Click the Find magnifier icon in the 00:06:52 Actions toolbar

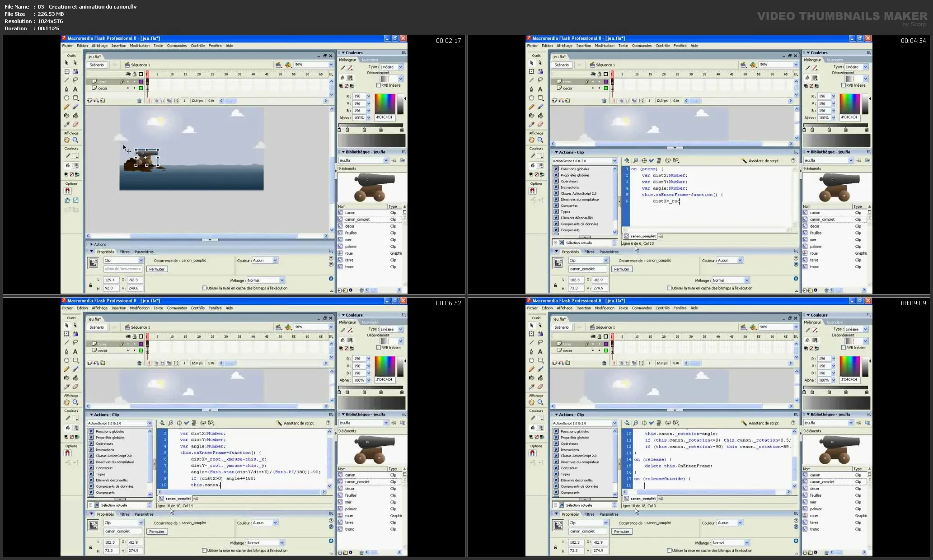[171, 423]
